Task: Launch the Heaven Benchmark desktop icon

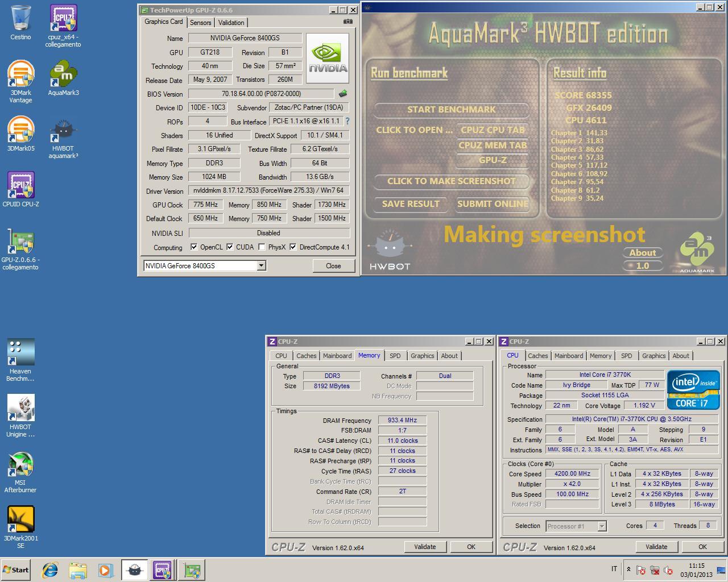Action: click(20, 360)
